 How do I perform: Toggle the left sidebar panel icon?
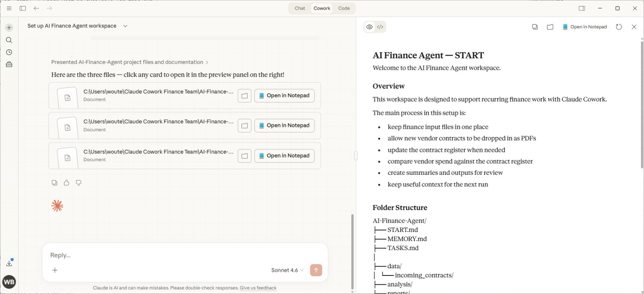pos(23,8)
